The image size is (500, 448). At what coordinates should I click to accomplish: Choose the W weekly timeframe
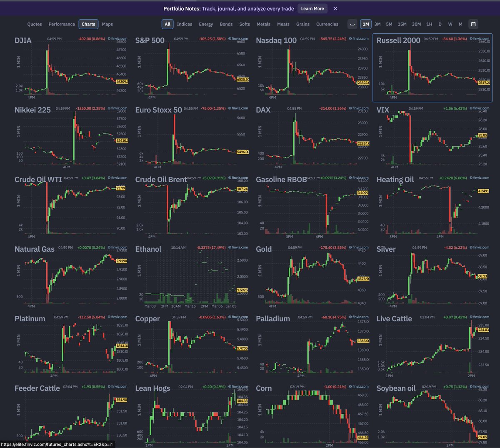click(450, 24)
